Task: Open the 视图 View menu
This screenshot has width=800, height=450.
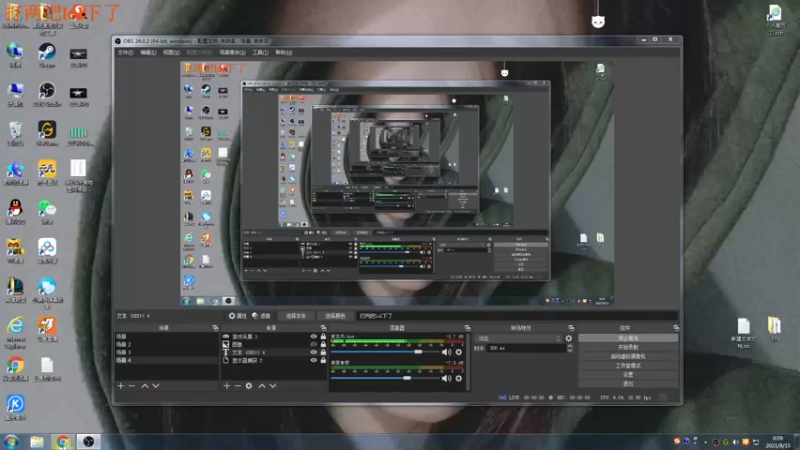Action: pos(171,53)
